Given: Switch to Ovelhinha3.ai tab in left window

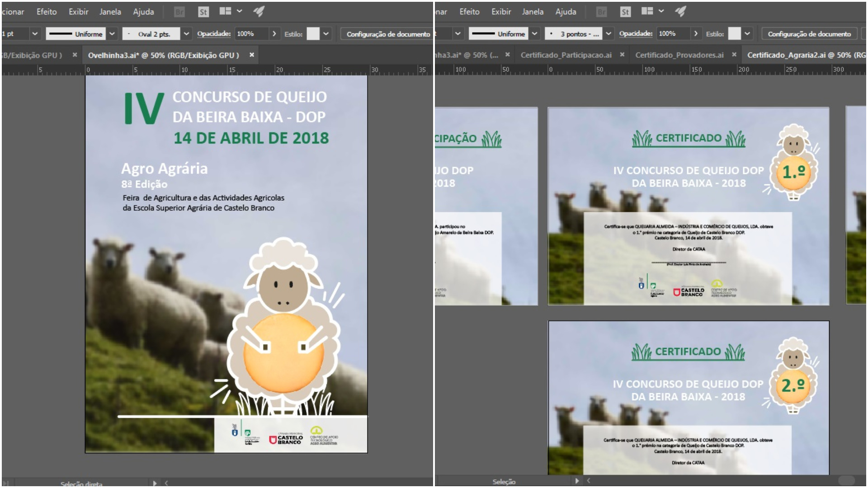Looking at the screenshot, I should click(163, 55).
